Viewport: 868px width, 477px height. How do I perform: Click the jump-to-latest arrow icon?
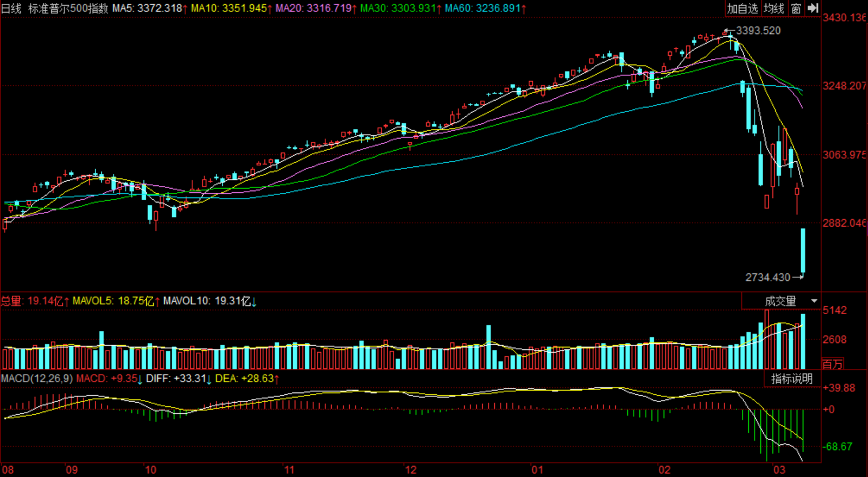[x=813, y=8]
